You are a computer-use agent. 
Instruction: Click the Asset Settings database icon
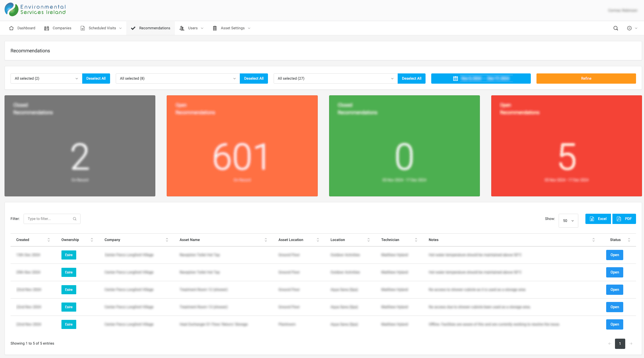[x=215, y=28]
